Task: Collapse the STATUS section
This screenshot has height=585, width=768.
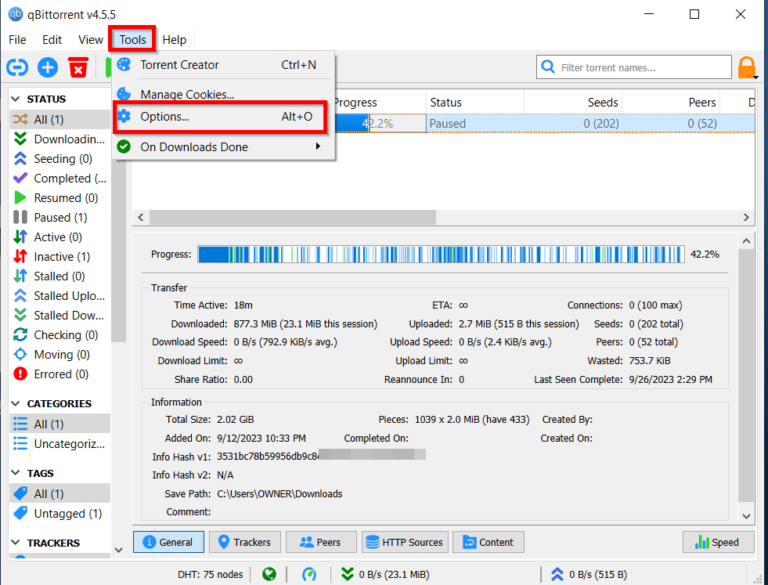Action: point(16,99)
